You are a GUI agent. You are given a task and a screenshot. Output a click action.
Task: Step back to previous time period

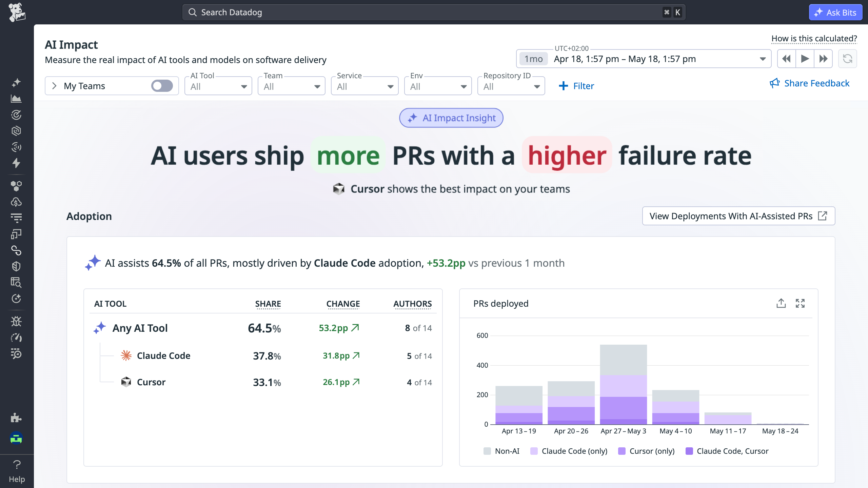tap(786, 59)
